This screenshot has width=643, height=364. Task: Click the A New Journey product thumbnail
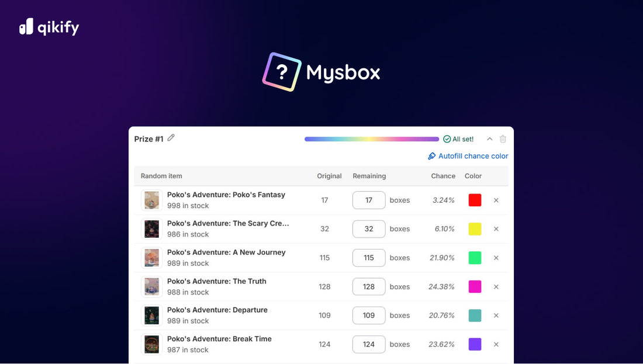click(152, 258)
